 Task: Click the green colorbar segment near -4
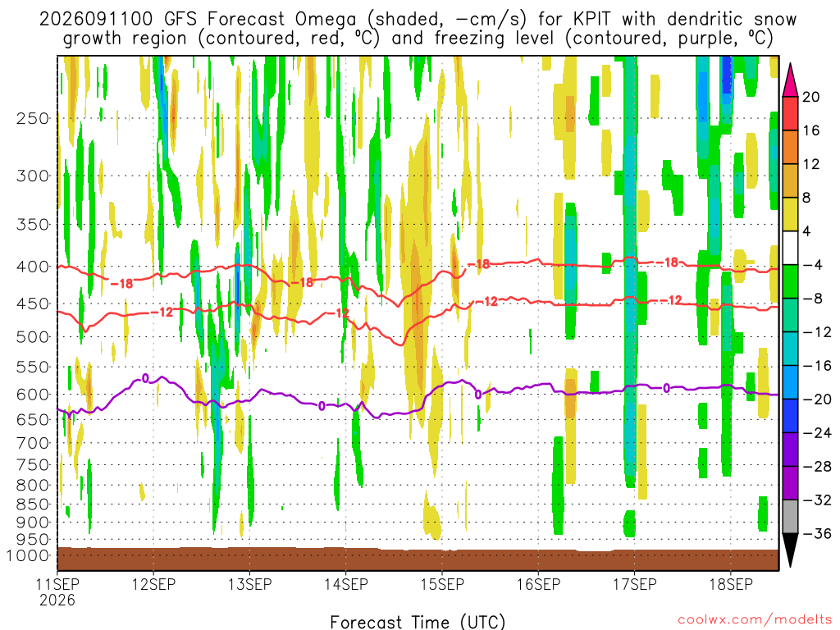(790, 281)
